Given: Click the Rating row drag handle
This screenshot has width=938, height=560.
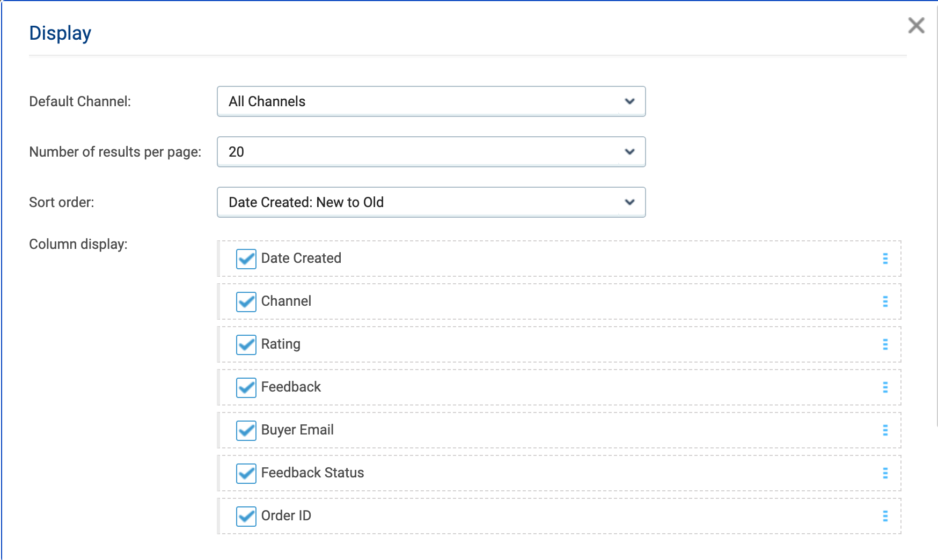Looking at the screenshot, I should (885, 344).
